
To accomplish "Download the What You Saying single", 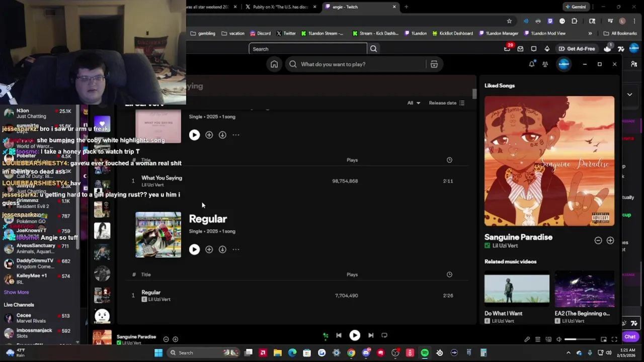I will pyautogui.click(x=222, y=135).
